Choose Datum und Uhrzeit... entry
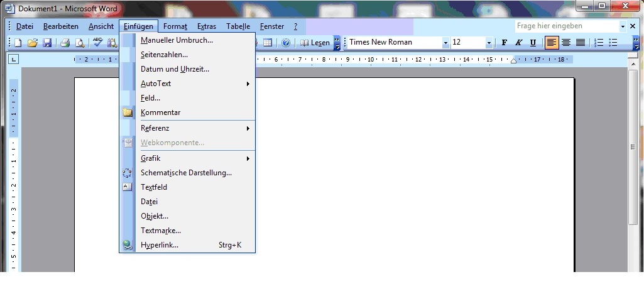 pyautogui.click(x=187, y=69)
